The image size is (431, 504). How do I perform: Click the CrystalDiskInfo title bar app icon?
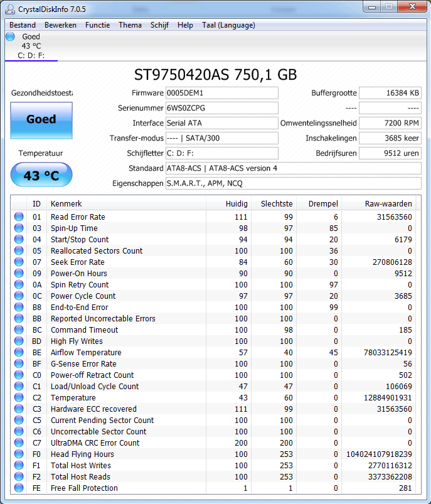(x=10, y=9)
